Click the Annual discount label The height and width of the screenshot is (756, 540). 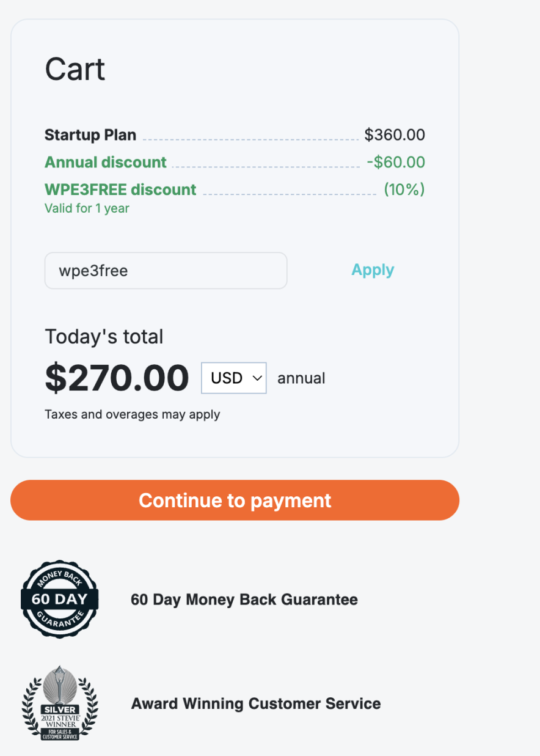pos(106,163)
